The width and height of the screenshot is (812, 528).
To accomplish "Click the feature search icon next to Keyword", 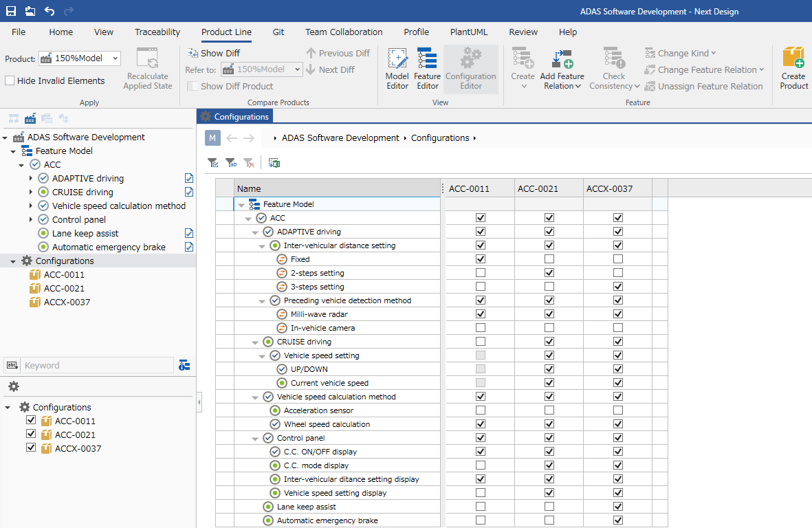I will (x=184, y=366).
